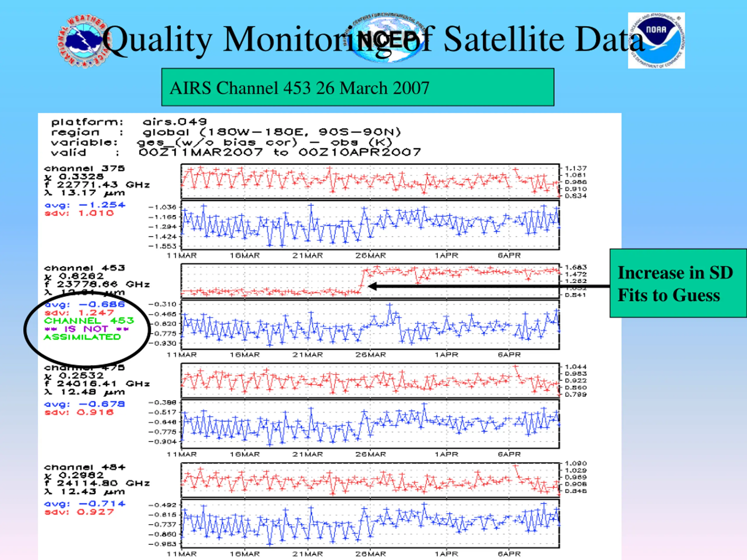Click the 6APR date label below channel 484 plot
This screenshot has height=560, width=747.
click(x=509, y=554)
